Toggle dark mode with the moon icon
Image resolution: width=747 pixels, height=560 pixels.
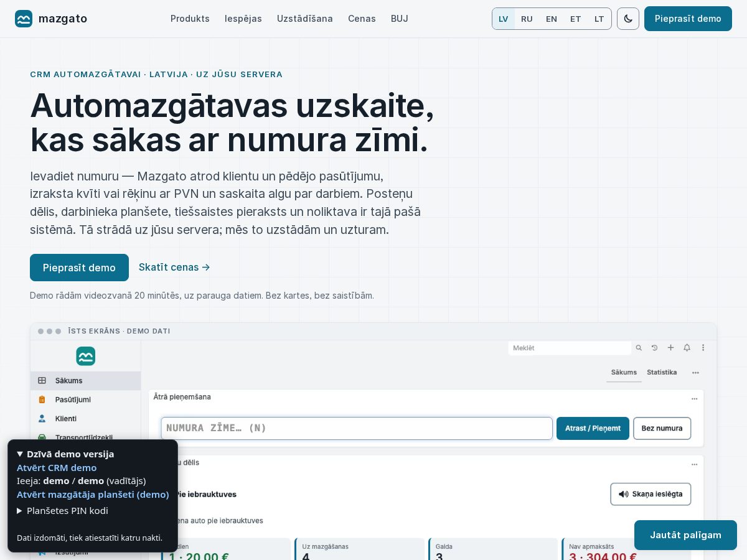pos(628,19)
